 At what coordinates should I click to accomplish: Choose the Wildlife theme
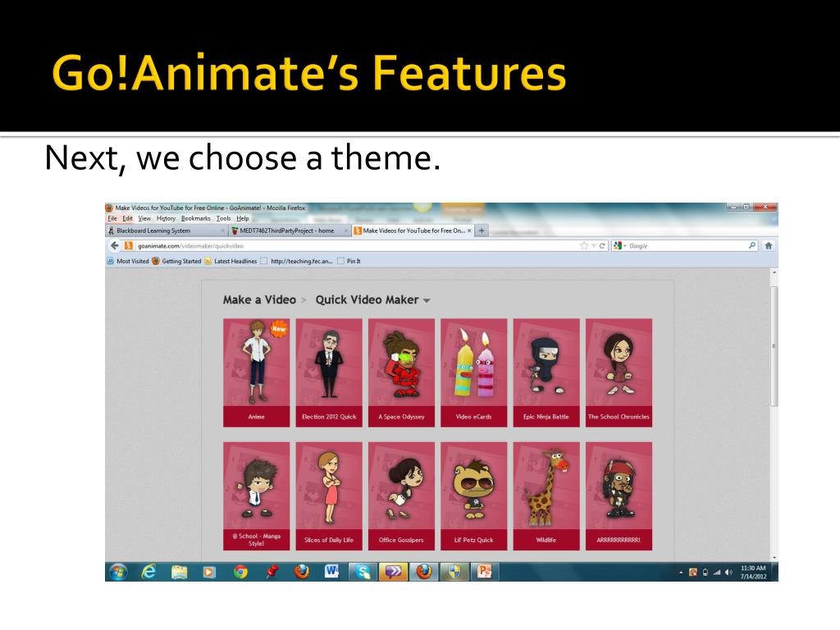[x=546, y=496]
